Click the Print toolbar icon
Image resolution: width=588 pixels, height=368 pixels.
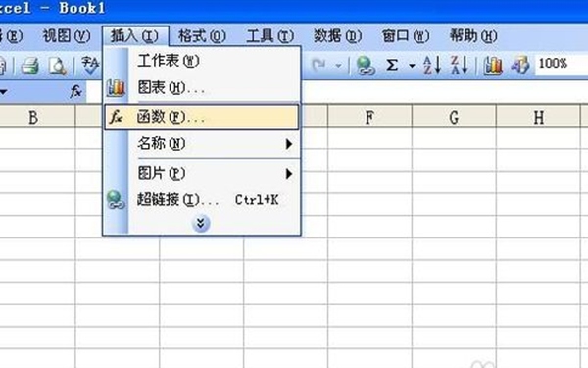pyautogui.click(x=30, y=66)
